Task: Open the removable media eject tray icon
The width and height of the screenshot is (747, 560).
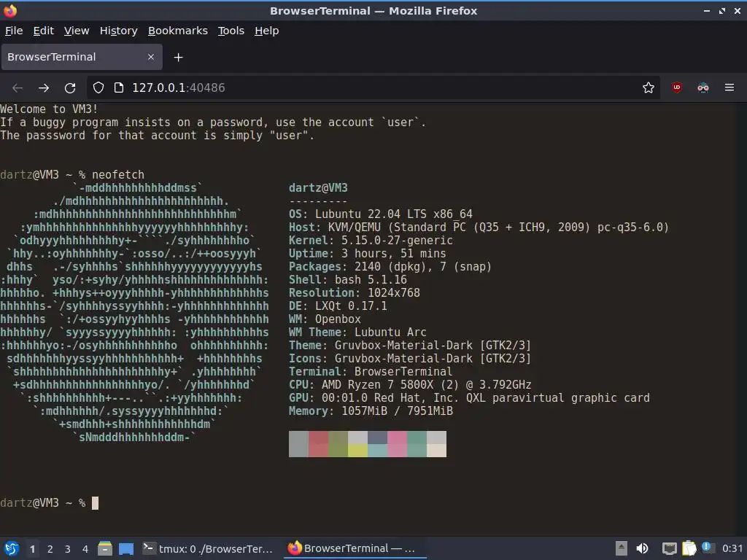Action: pos(621,548)
